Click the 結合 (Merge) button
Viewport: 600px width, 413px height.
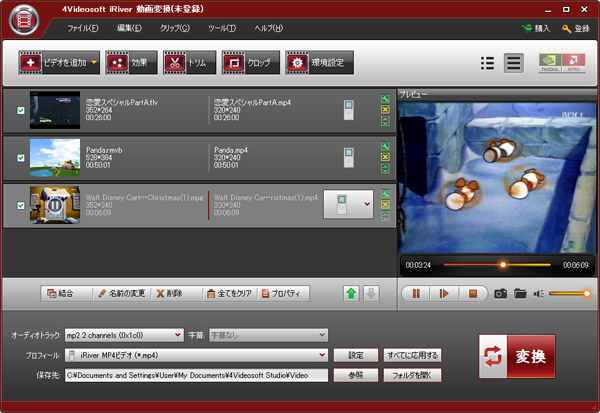point(60,294)
